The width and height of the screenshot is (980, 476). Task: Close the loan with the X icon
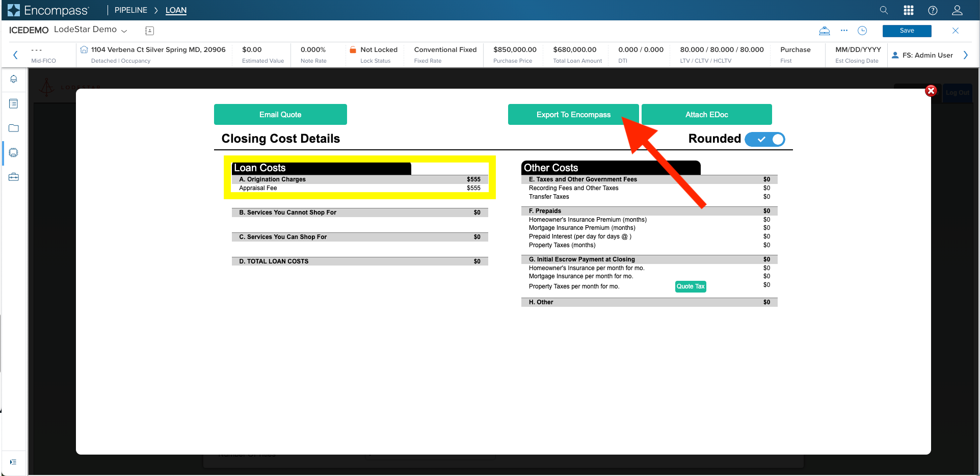[956, 31]
